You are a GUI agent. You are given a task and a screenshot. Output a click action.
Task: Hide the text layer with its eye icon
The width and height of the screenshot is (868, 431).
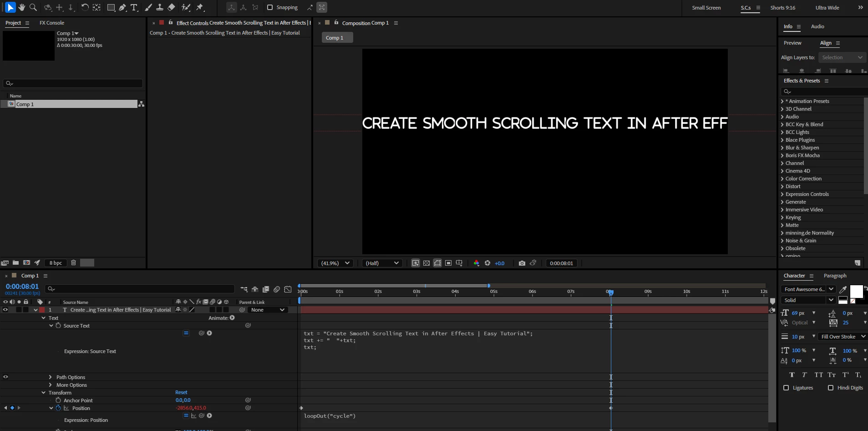tap(5, 310)
